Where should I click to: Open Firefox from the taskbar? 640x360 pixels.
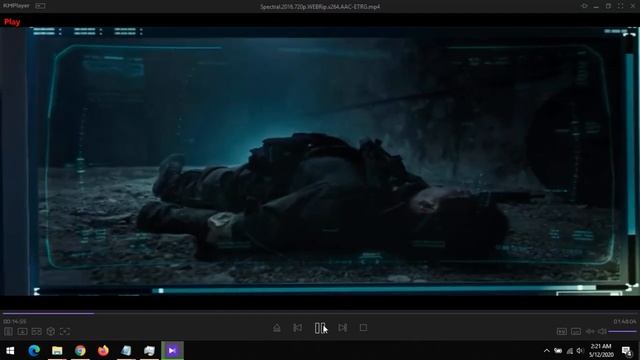[103, 350]
